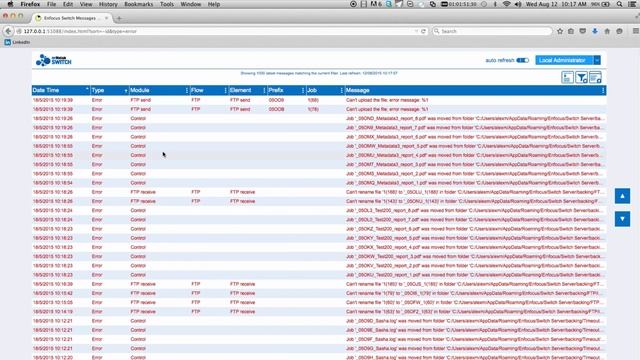The height and width of the screenshot is (360, 640).
Task: Click the first view icon left of the filter
Action: pos(567,77)
